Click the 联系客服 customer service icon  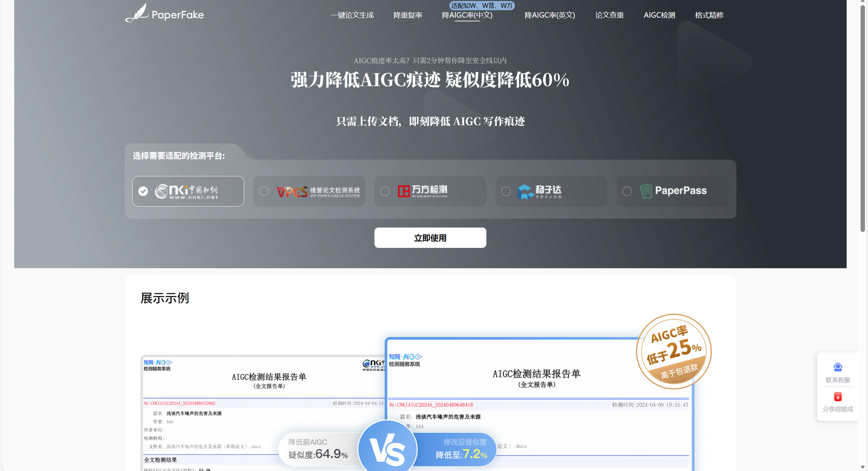(837, 367)
